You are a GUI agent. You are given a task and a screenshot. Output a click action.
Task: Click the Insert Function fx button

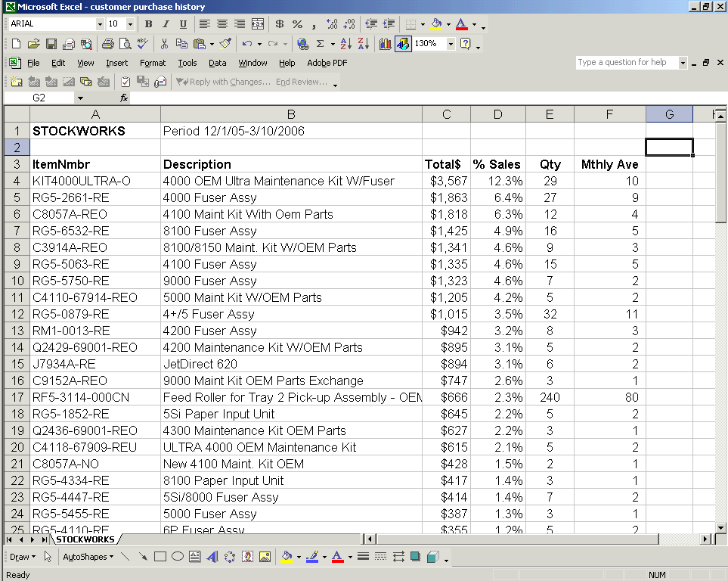[123, 98]
